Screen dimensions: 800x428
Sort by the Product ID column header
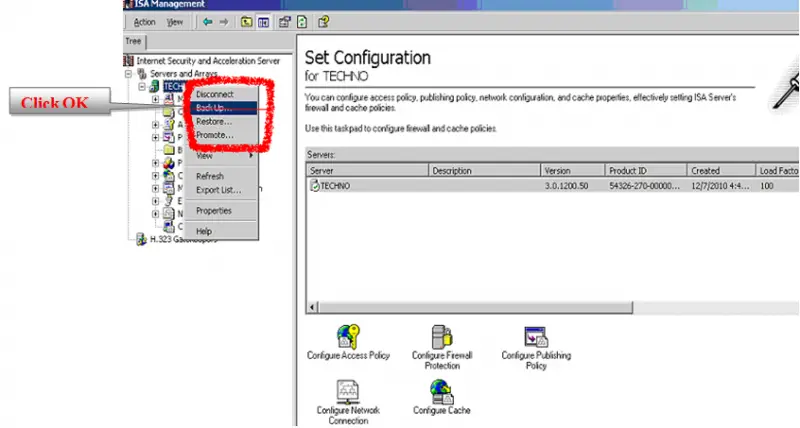645,171
